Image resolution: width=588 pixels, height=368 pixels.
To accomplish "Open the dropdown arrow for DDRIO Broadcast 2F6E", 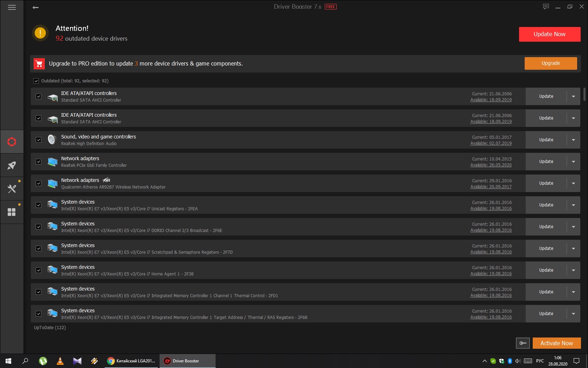I will tap(573, 227).
